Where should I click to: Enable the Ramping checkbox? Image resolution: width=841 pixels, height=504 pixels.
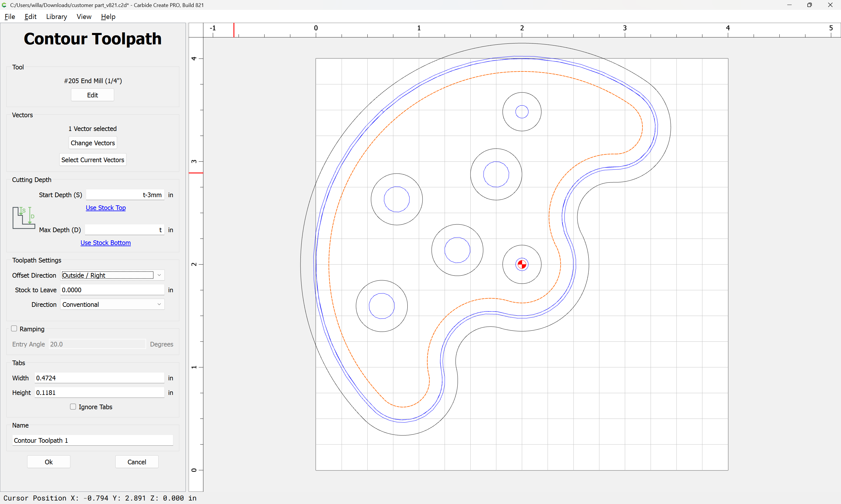(14, 328)
